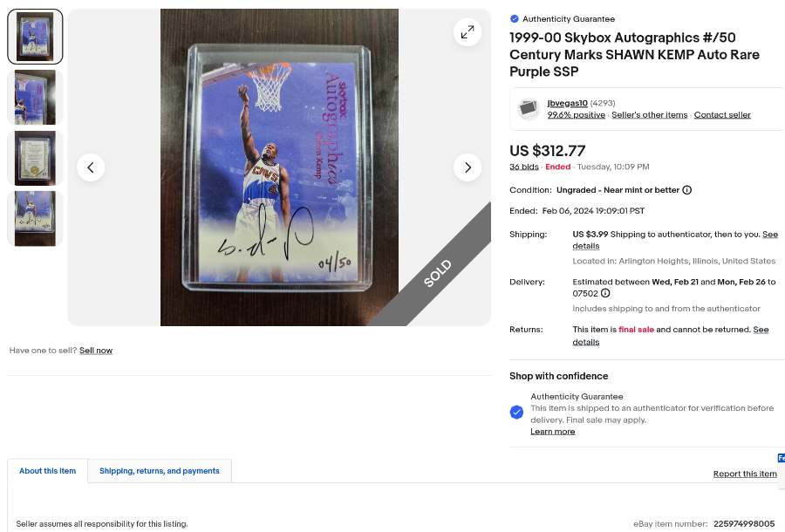This screenshot has height=532, width=785.
Task: Open full-screen image view with expand icon
Action: pyautogui.click(x=468, y=32)
